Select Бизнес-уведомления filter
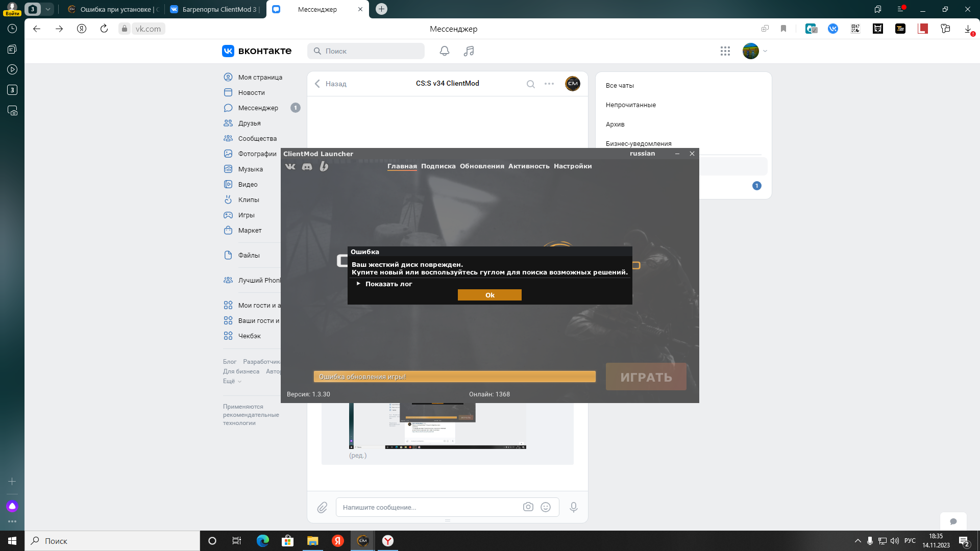The height and width of the screenshot is (551, 980). point(638,143)
